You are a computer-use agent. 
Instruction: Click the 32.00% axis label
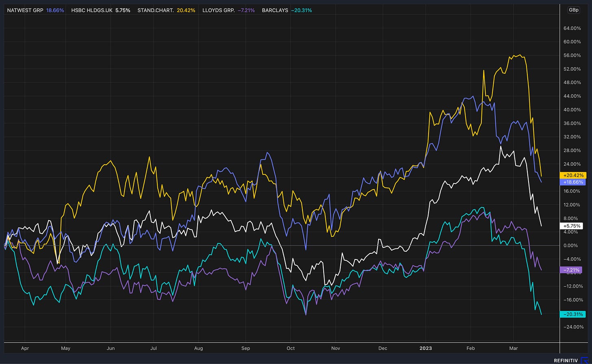[x=572, y=137]
